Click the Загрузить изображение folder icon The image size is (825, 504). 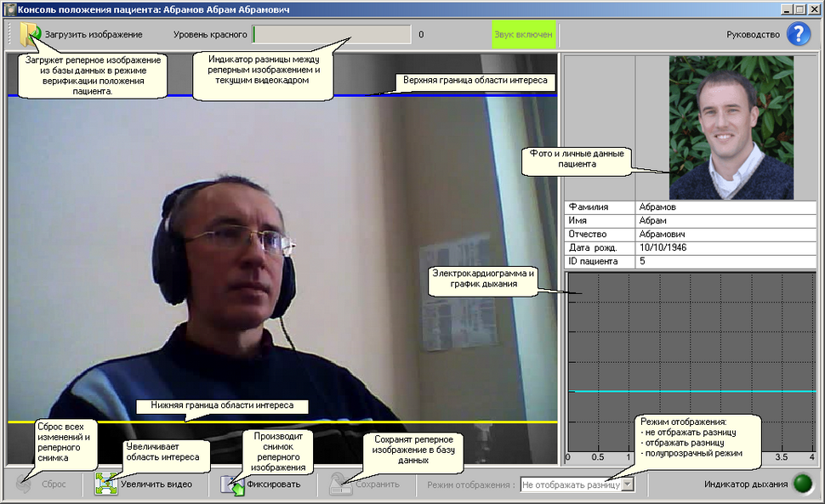[x=30, y=35]
